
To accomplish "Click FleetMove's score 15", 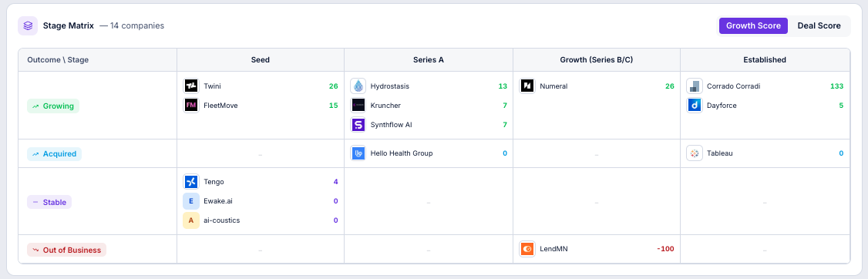I will (x=333, y=105).
